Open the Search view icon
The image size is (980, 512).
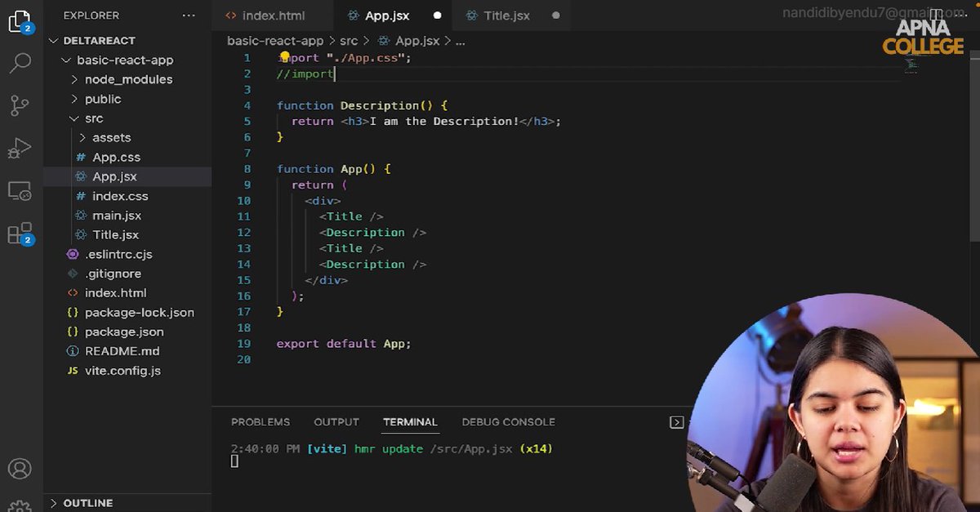point(20,63)
